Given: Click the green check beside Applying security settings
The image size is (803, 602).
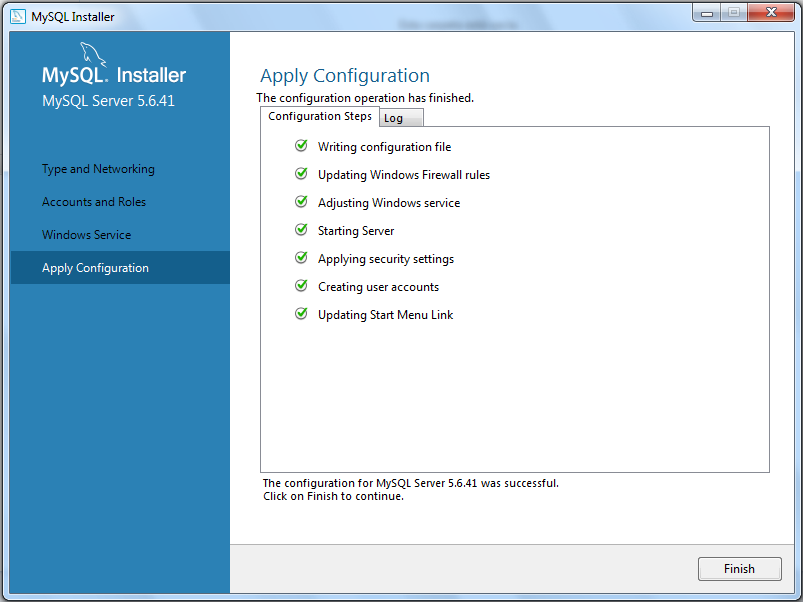Looking at the screenshot, I should (x=301, y=257).
